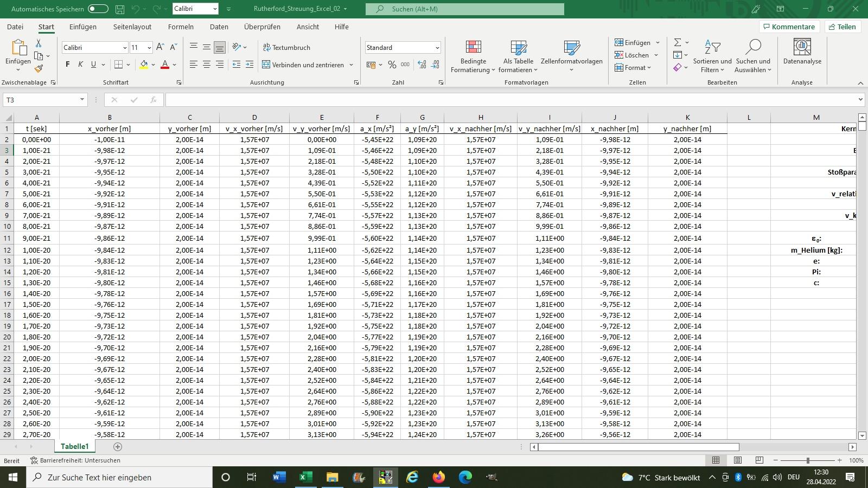Open Sortieren und Filtern menu
868x488 pixels.
click(x=712, y=56)
